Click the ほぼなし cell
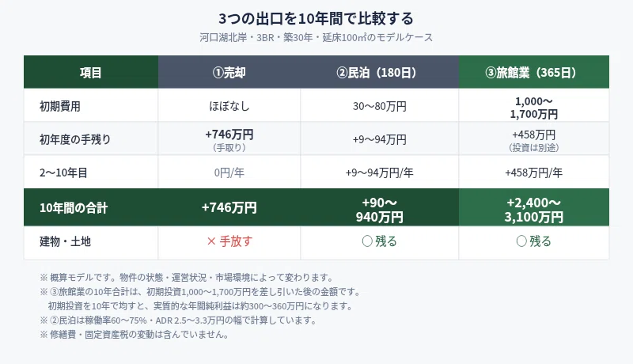This screenshot has height=364, width=633. (229, 106)
